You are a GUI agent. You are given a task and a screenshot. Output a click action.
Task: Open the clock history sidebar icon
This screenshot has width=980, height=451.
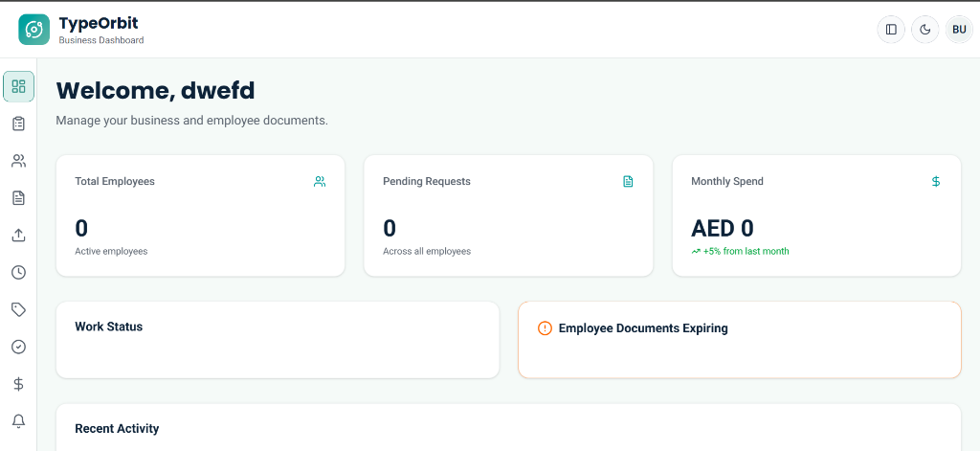point(18,273)
